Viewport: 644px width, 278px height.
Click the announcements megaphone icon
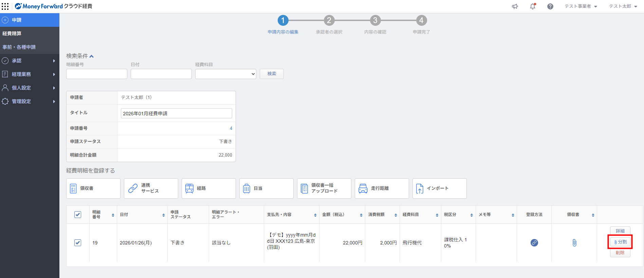(x=515, y=6)
